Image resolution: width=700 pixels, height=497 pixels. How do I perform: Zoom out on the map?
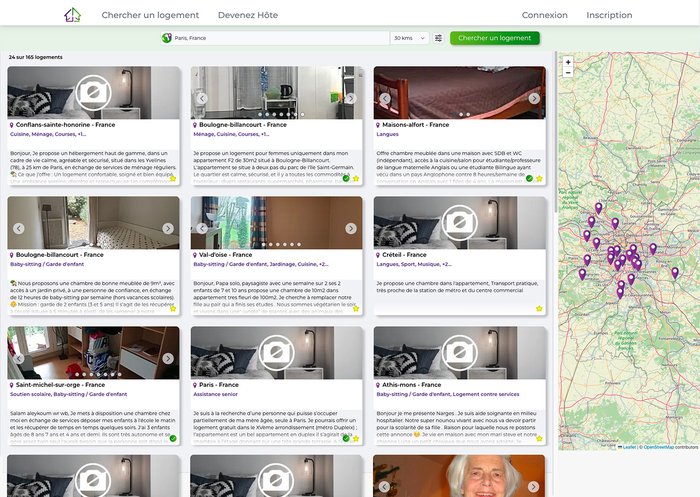[568, 72]
